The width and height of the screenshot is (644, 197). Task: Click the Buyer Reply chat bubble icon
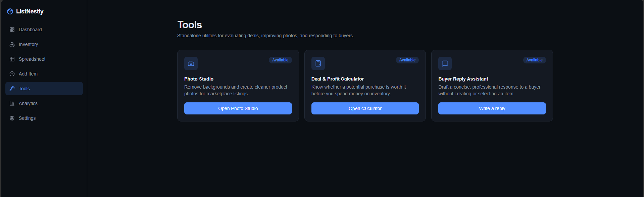pyautogui.click(x=445, y=63)
